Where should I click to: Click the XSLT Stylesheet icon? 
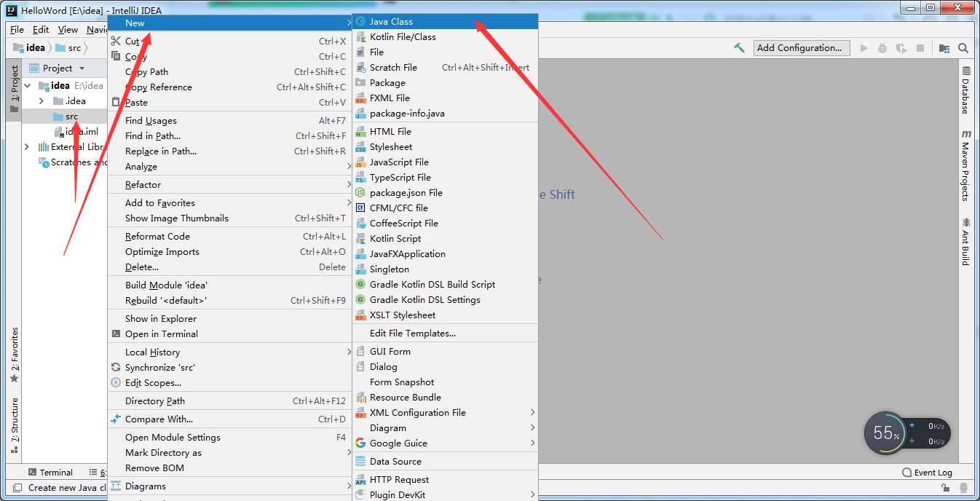(x=360, y=315)
